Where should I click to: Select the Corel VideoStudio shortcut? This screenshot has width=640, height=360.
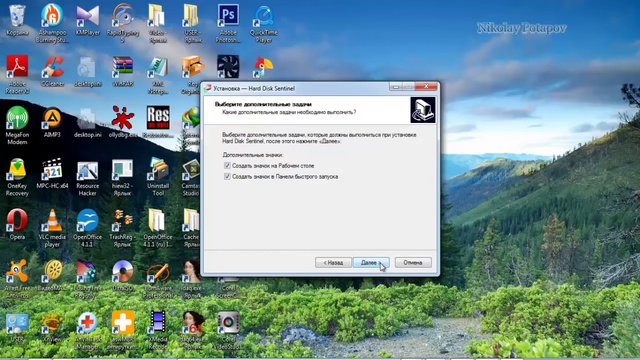click(228, 331)
